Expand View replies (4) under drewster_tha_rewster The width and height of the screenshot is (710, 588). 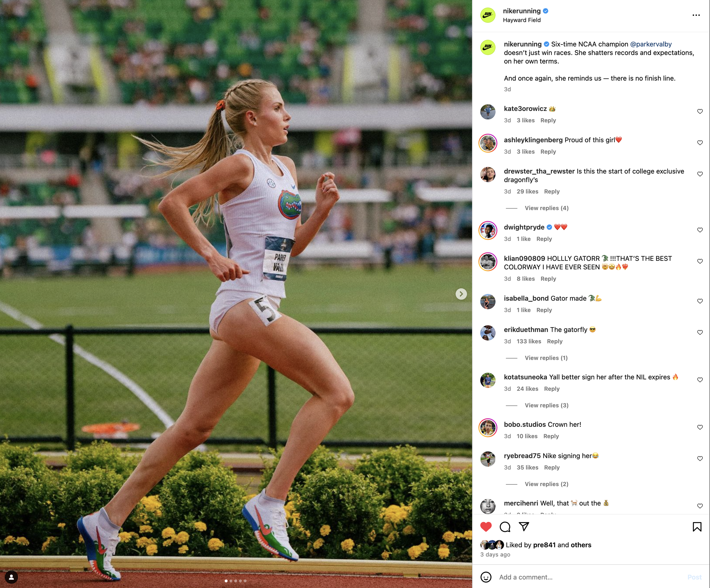pos(546,208)
